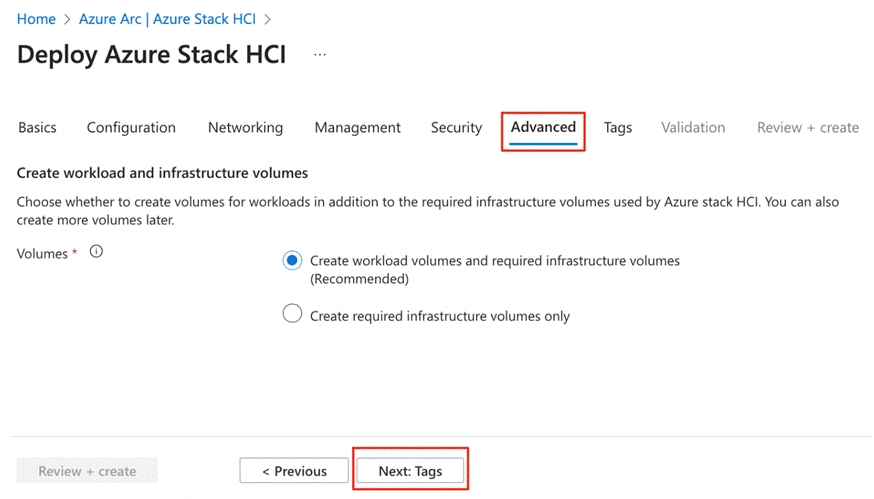Navigate to Home in breadcrumb
Image resolution: width=874 pixels, height=499 pixels.
(x=36, y=19)
